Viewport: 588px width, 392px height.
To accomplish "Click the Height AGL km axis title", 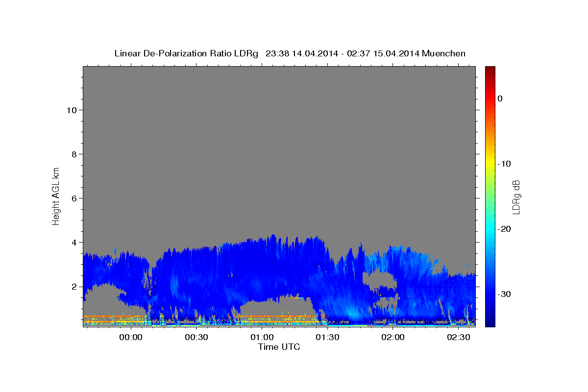I will (x=56, y=196).
